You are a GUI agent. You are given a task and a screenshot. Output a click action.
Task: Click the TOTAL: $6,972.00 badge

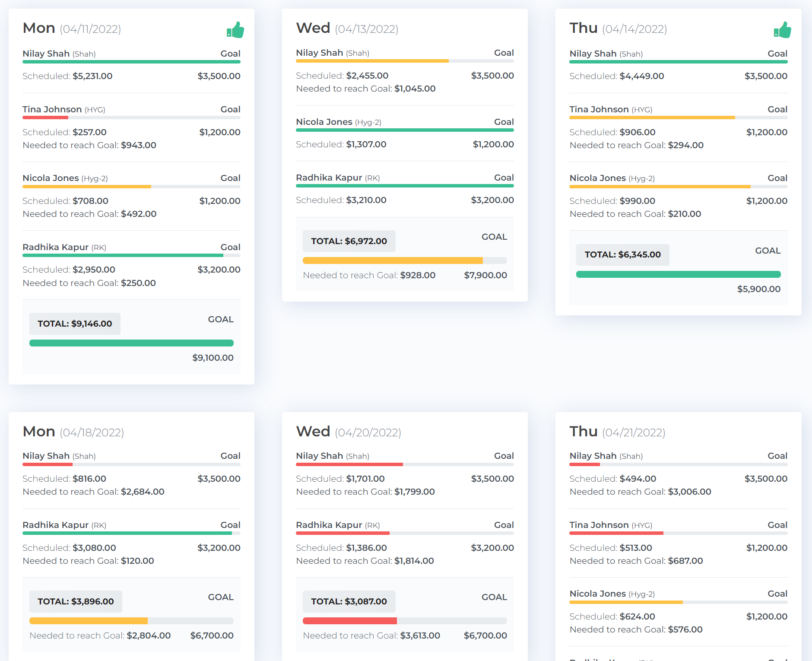click(x=349, y=241)
